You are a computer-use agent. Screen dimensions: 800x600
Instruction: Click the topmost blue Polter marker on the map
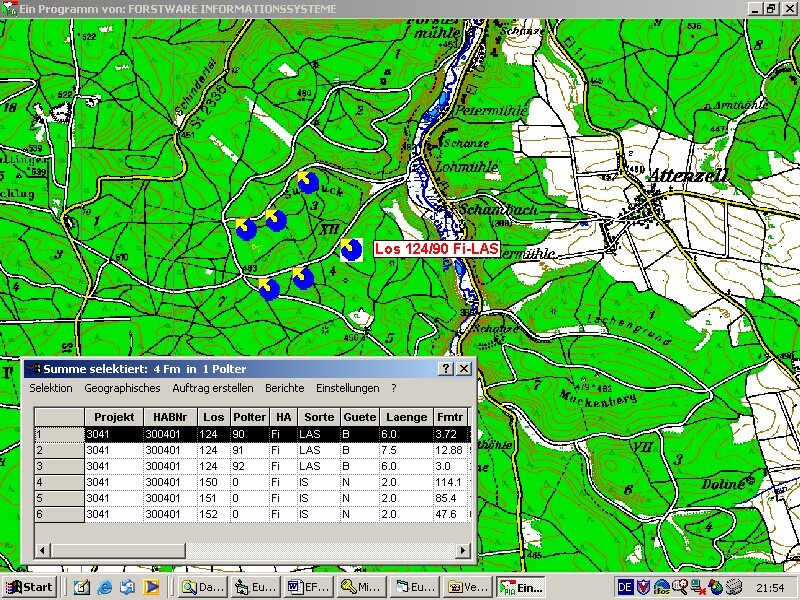[308, 182]
